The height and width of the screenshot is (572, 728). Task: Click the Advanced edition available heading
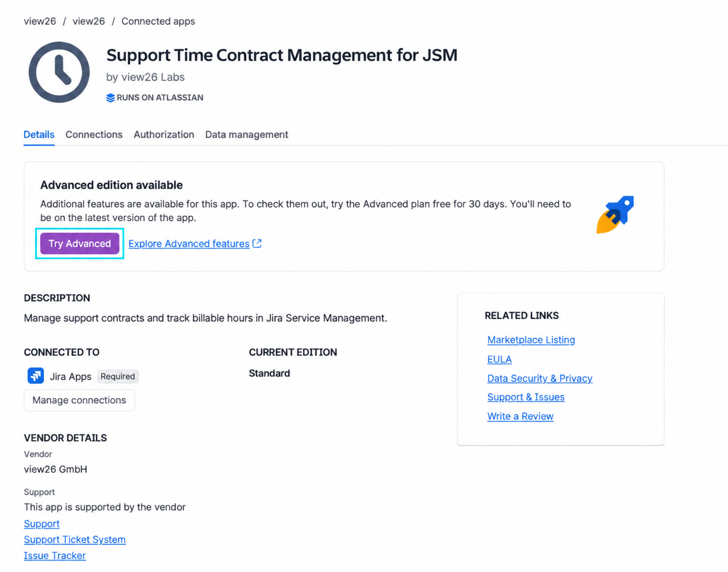[112, 185]
